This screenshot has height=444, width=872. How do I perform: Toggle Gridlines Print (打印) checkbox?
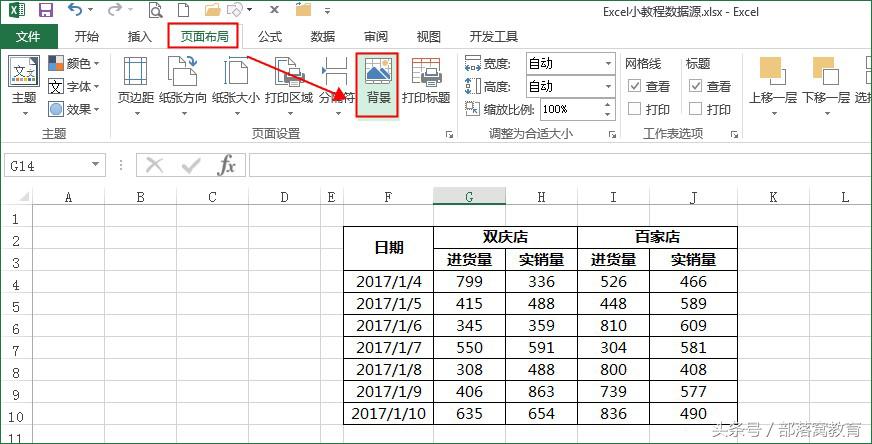[635, 108]
